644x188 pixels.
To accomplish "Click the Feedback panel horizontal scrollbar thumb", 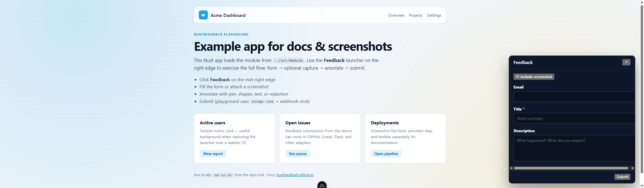I will coord(571,168).
